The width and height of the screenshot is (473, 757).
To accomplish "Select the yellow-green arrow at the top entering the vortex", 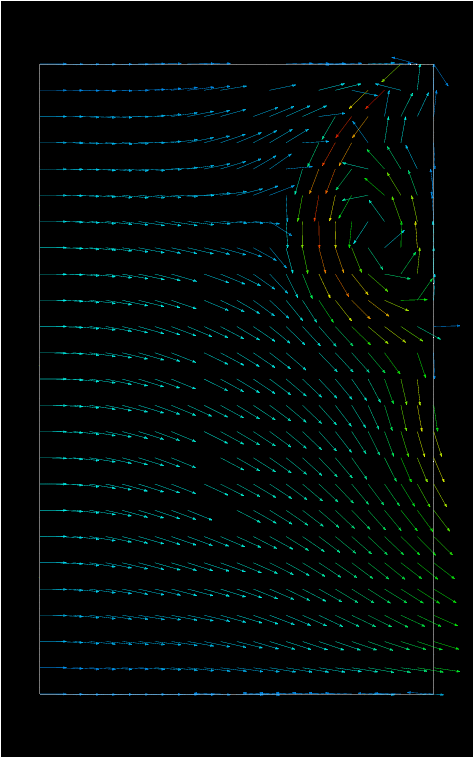I will click(x=391, y=74).
